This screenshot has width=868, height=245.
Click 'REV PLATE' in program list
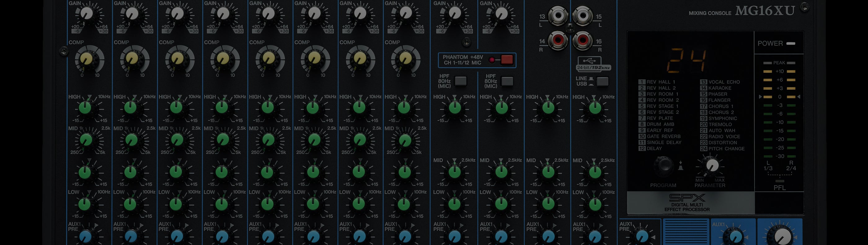(x=660, y=118)
